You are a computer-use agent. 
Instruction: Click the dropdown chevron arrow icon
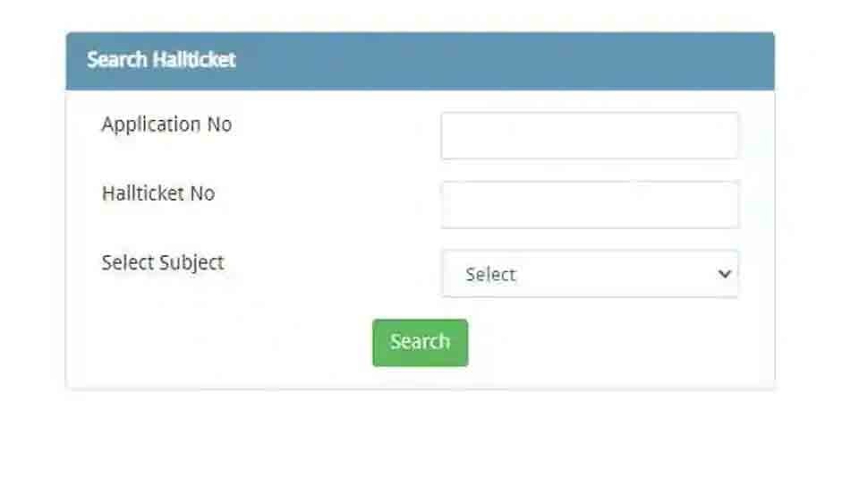[725, 274]
